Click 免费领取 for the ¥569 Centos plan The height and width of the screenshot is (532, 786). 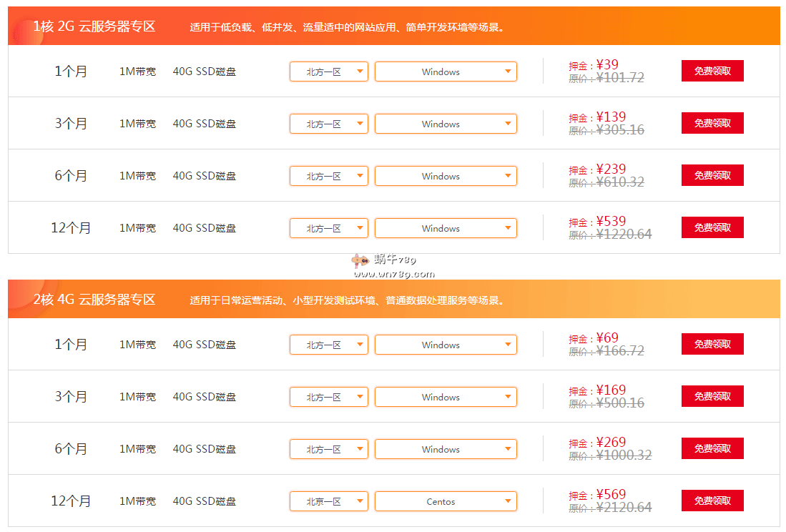712,501
